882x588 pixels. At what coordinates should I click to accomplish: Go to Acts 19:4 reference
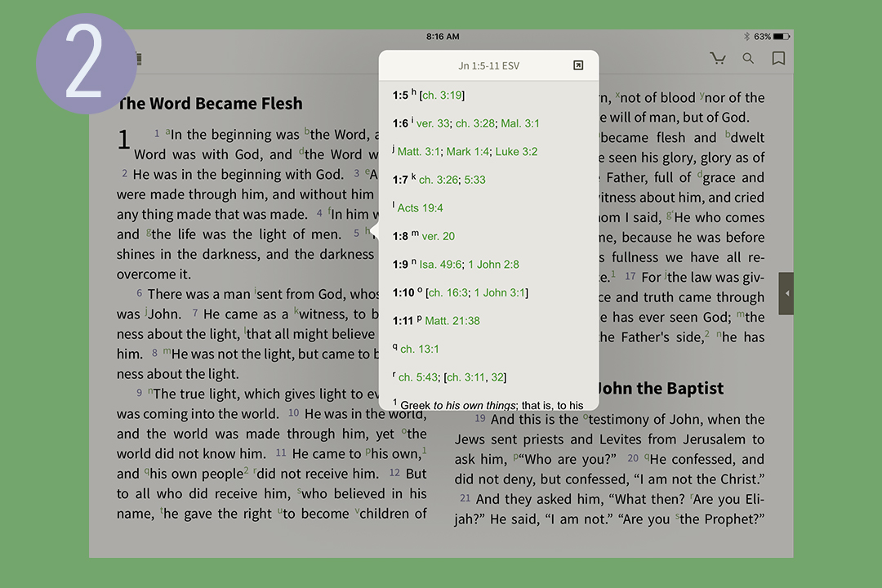pyautogui.click(x=421, y=208)
